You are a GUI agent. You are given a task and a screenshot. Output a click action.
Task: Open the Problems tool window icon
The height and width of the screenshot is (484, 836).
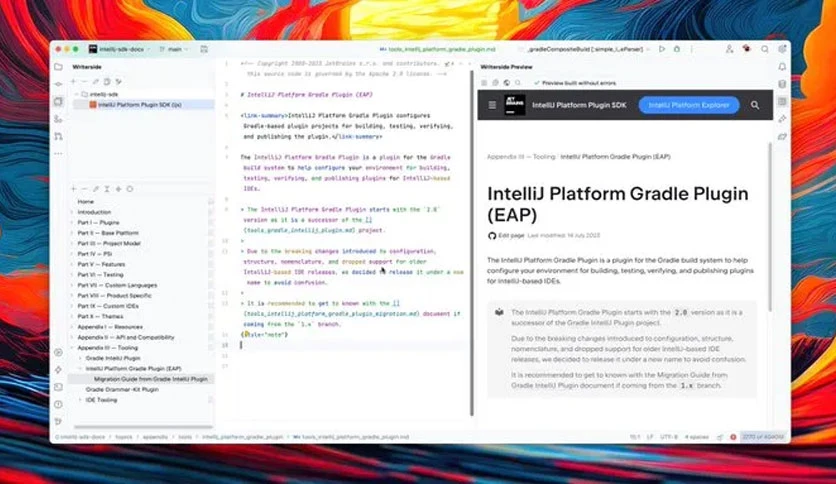pyautogui.click(x=58, y=404)
